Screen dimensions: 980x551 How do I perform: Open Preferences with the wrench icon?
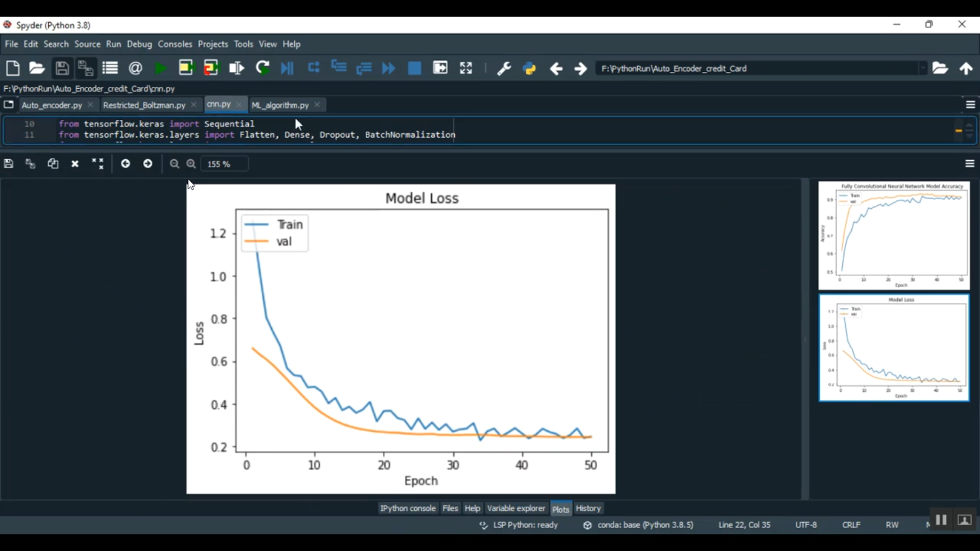click(x=504, y=69)
